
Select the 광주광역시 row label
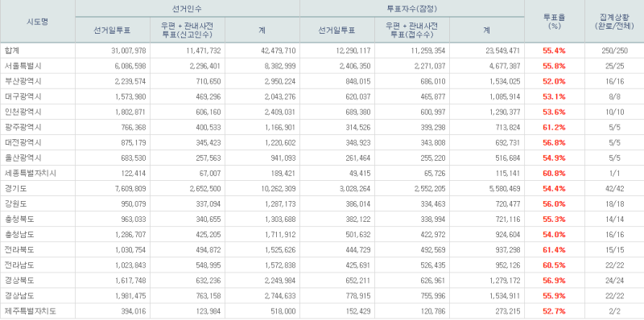23,127
